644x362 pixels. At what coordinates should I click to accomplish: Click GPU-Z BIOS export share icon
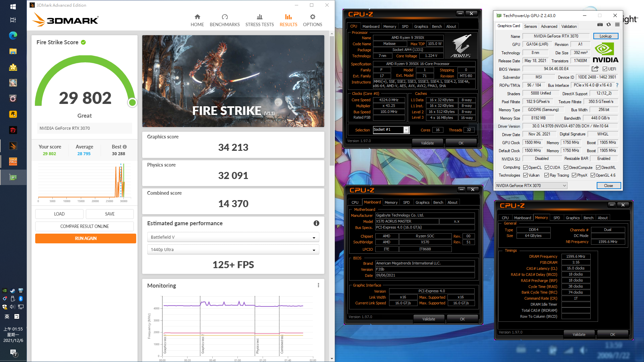pyautogui.click(x=595, y=69)
